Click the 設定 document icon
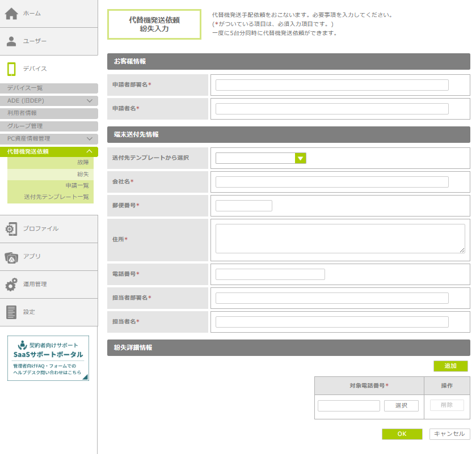 11,312
